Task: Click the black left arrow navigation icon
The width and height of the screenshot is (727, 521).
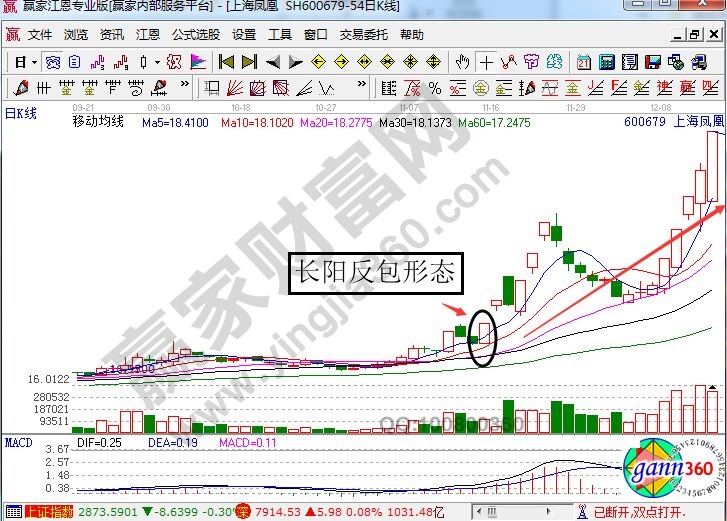Action: coord(273,62)
